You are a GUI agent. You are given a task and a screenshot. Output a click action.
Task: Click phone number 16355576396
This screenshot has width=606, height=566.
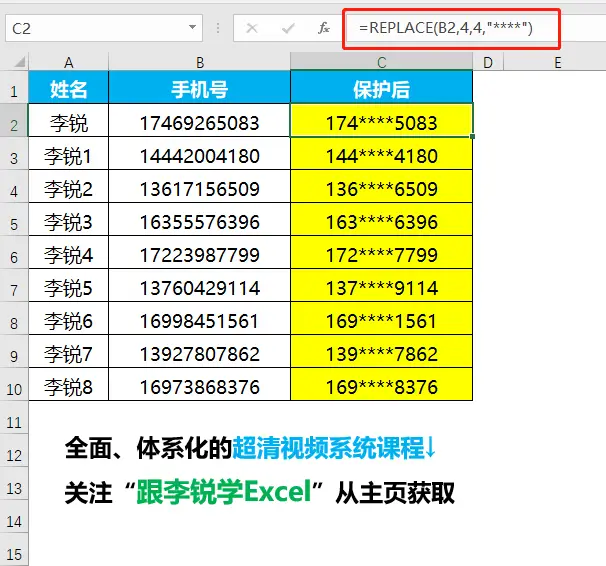coord(199,219)
